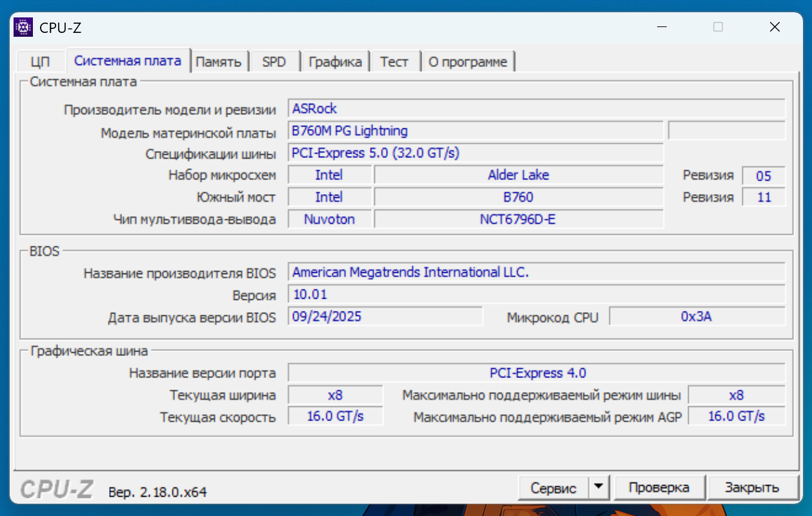Click the CPU microcode value 0x3A
The image size is (812, 516).
pos(697,317)
